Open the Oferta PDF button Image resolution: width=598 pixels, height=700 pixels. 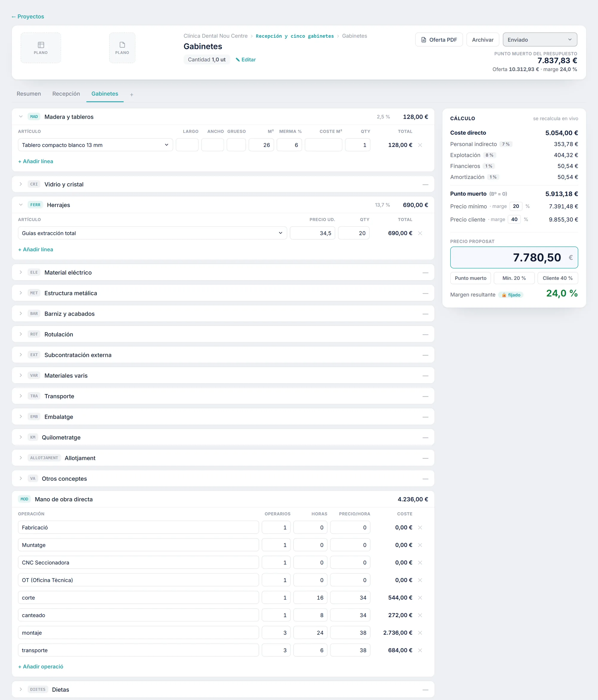pos(439,39)
